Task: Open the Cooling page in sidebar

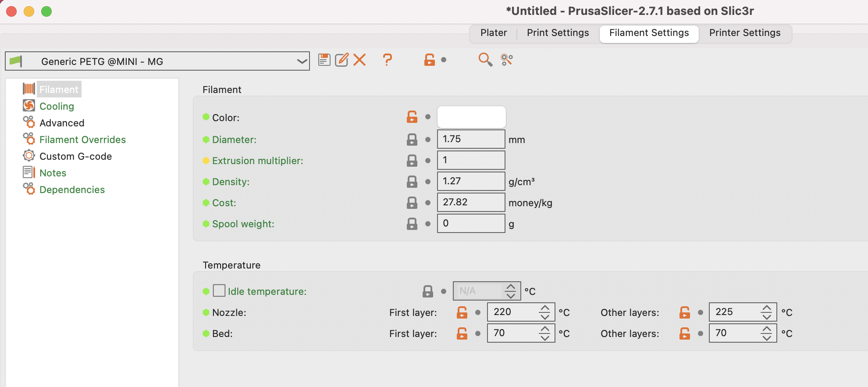Action: [57, 106]
